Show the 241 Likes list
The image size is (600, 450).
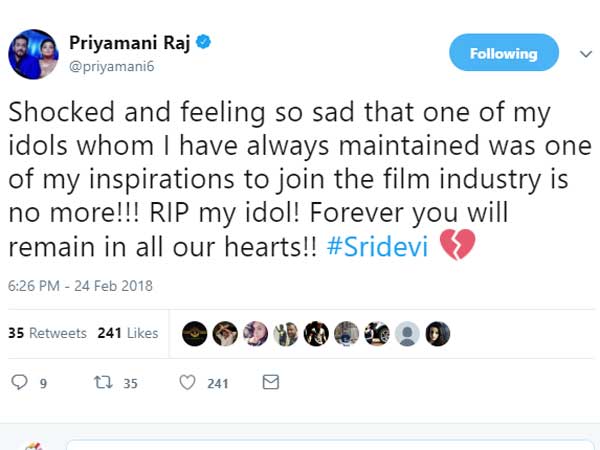[128, 333]
